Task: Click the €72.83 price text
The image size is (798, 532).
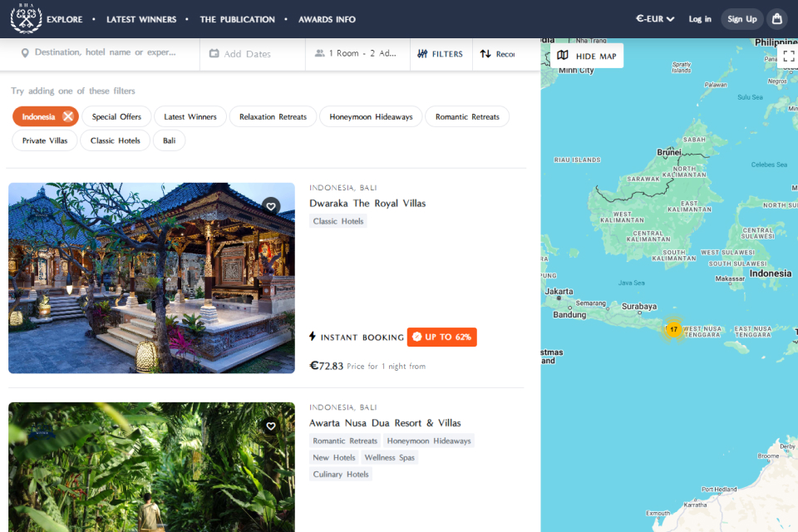Action: click(326, 366)
